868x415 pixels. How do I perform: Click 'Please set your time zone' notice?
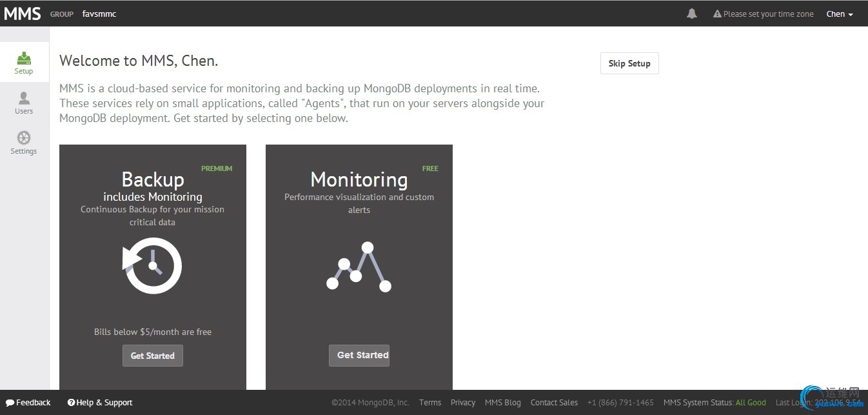[x=768, y=14]
